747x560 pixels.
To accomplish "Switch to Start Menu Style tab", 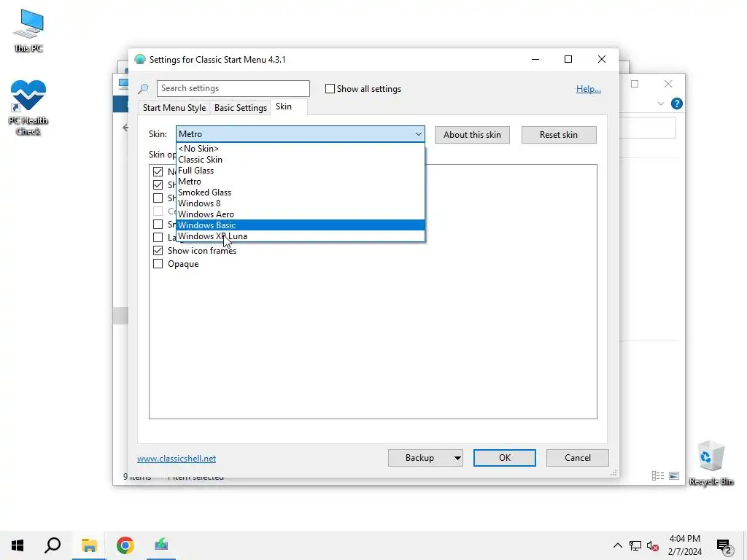I will (174, 108).
